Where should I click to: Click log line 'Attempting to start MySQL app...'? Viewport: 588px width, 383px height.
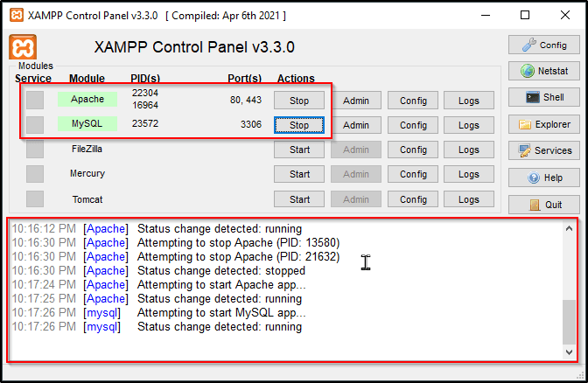point(221,312)
